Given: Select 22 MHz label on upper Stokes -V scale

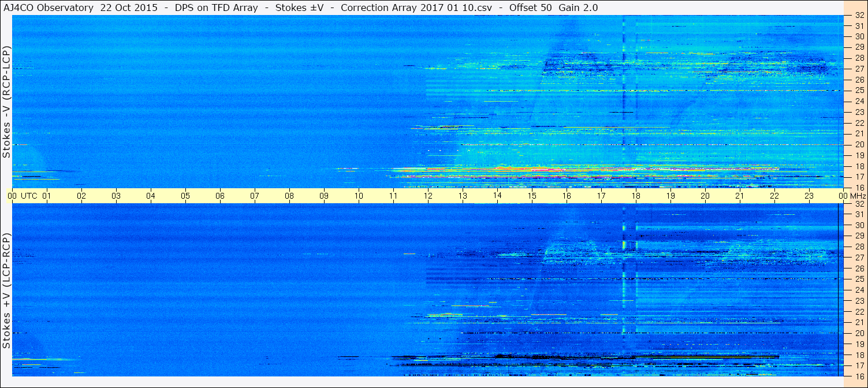Looking at the screenshot, I should pos(859,123).
